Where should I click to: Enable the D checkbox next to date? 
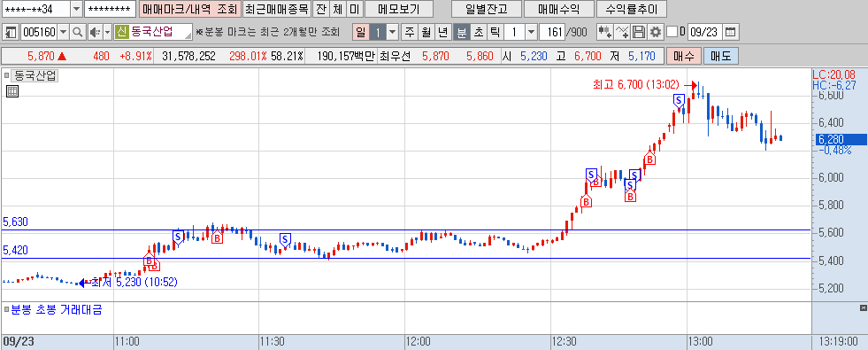pos(672,32)
